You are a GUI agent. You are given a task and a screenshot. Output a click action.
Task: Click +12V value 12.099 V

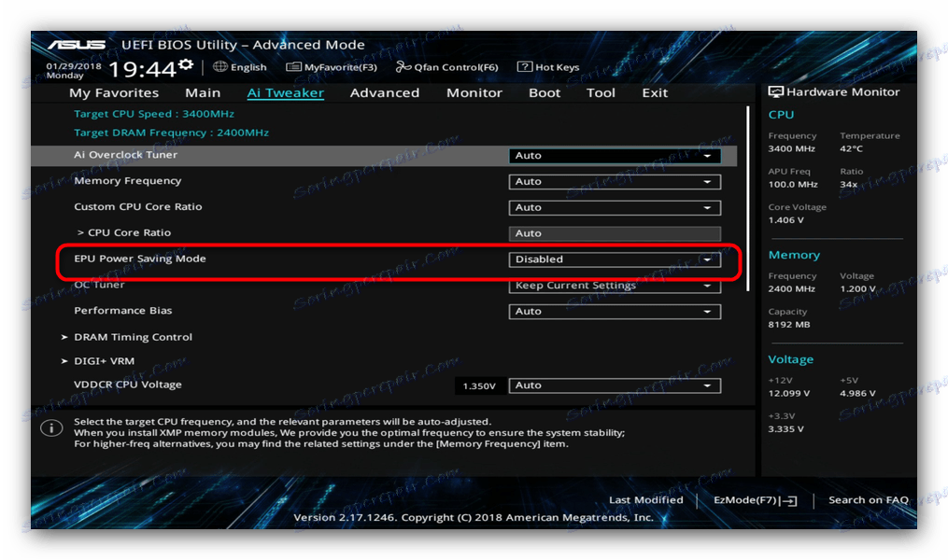(x=789, y=393)
